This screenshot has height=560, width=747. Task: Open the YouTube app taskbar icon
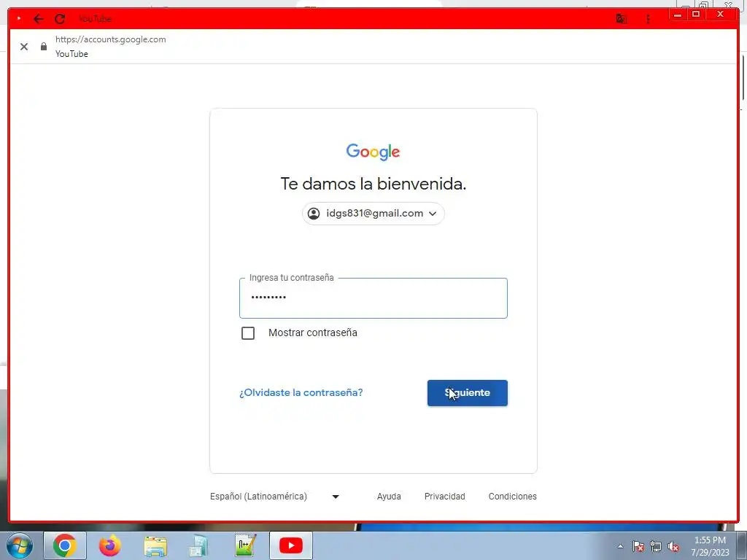point(290,545)
